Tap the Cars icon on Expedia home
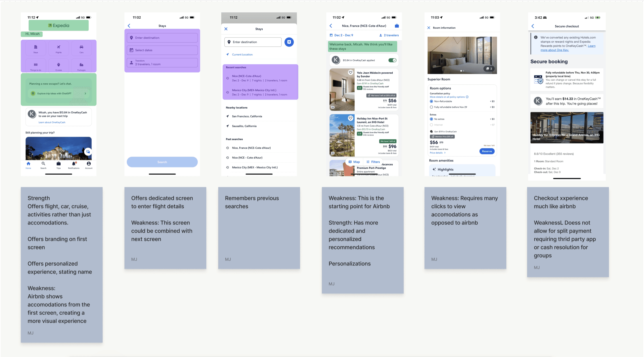 pyautogui.click(x=82, y=48)
